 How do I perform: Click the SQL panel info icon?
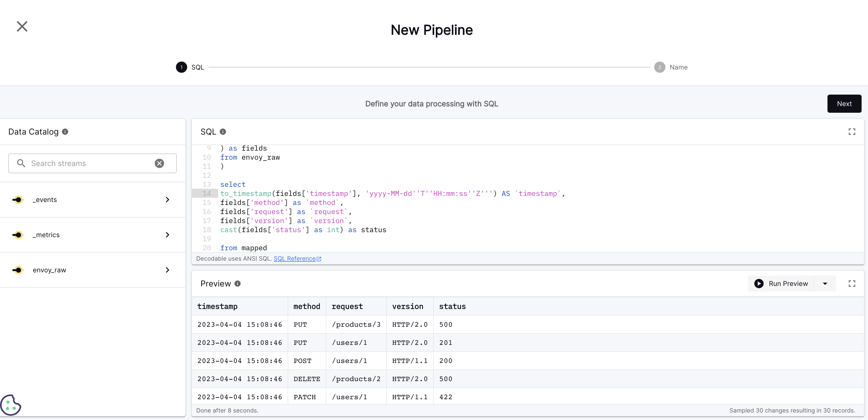point(223,132)
